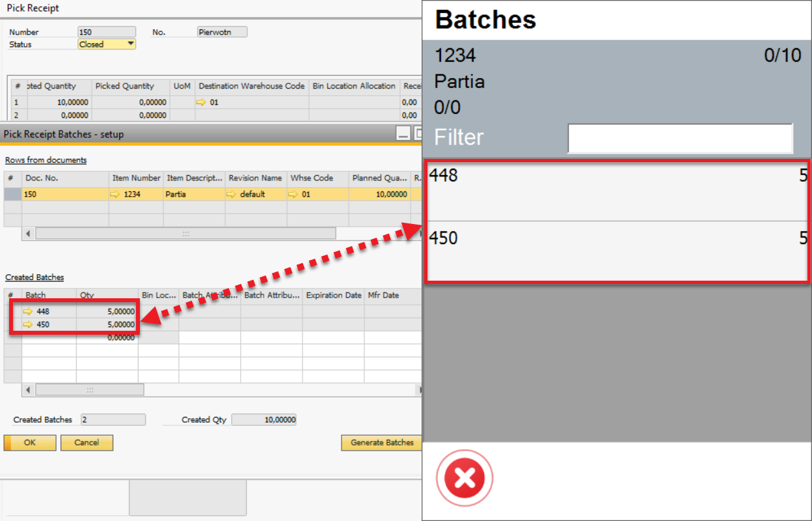Click scrollbar under Created Batches table
Image resolution: width=812 pixels, height=521 pixels.
pyautogui.click(x=90, y=389)
